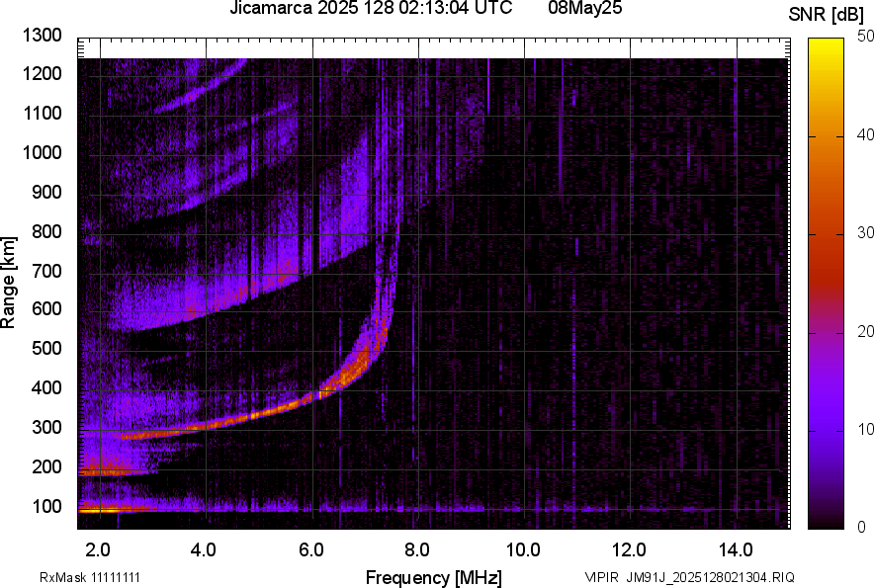
Task: Click frequency tick label 14.0
Action: click(x=736, y=550)
